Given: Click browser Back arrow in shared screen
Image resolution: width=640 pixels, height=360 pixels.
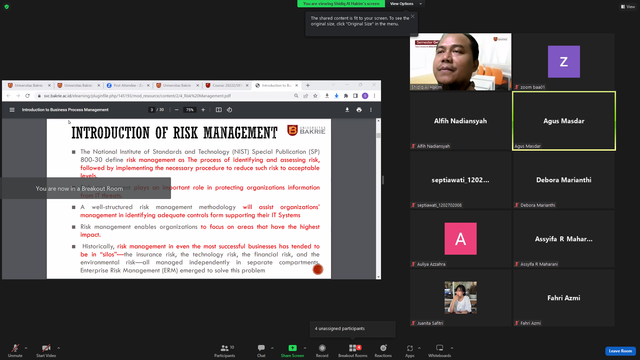Looking at the screenshot, I should 9,96.
